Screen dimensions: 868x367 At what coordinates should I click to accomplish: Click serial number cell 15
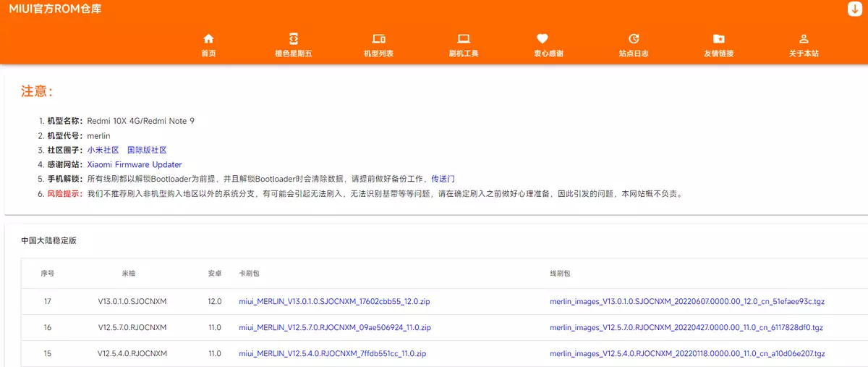(x=48, y=353)
